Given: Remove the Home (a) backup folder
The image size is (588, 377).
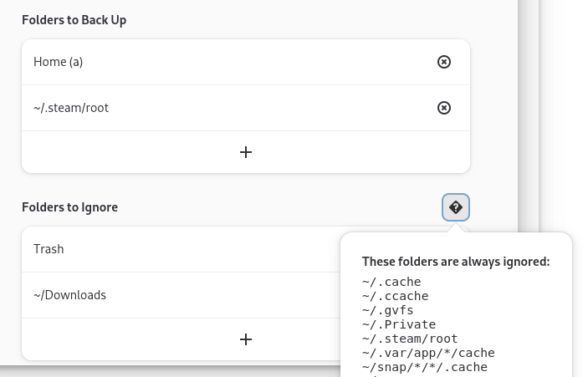Looking at the screenshot, I should (x=444, y=62).
